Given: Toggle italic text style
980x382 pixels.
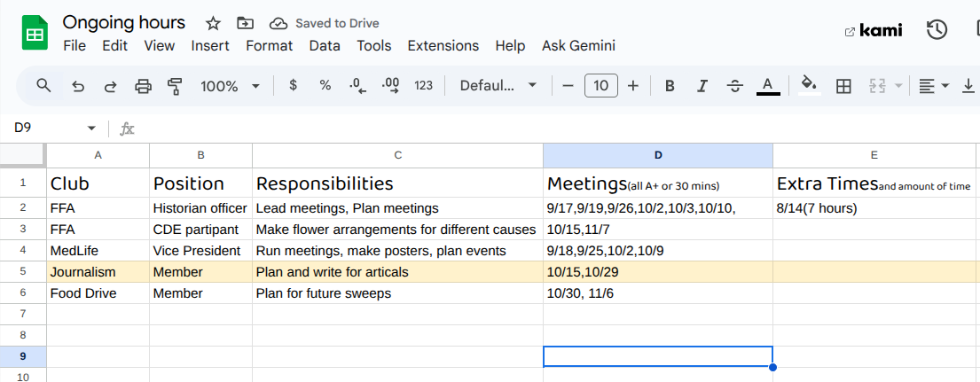Looking at the screenshot, I should coord(702,86).
